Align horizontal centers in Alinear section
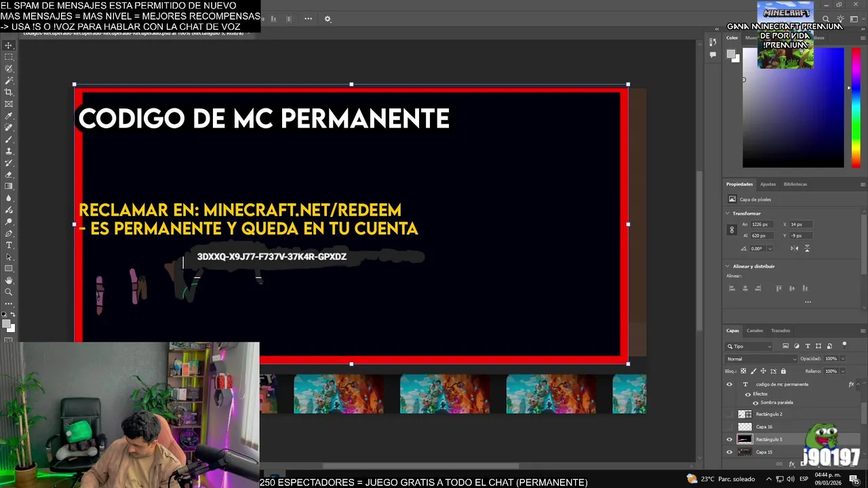Viewport: 868px width, 488px height. [x=745, y=288]
